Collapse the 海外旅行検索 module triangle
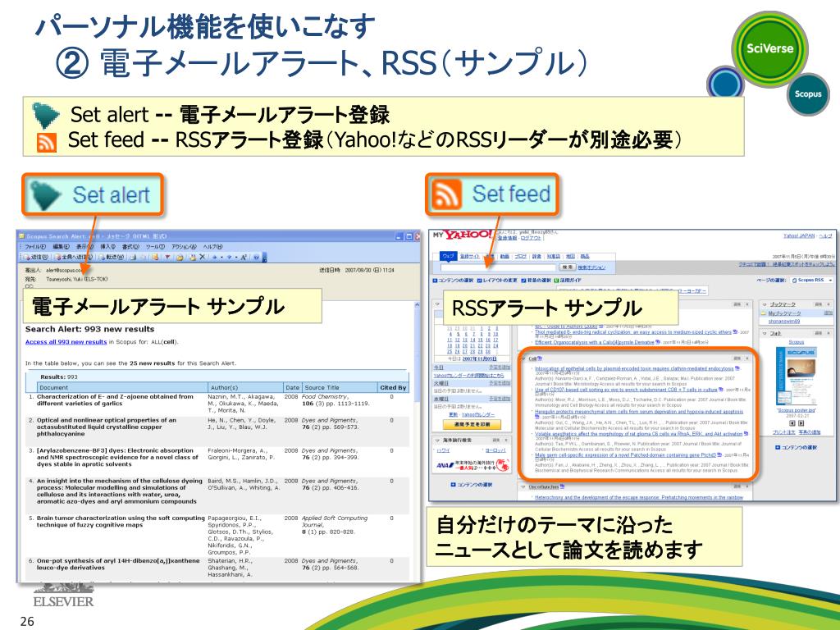 437,441
